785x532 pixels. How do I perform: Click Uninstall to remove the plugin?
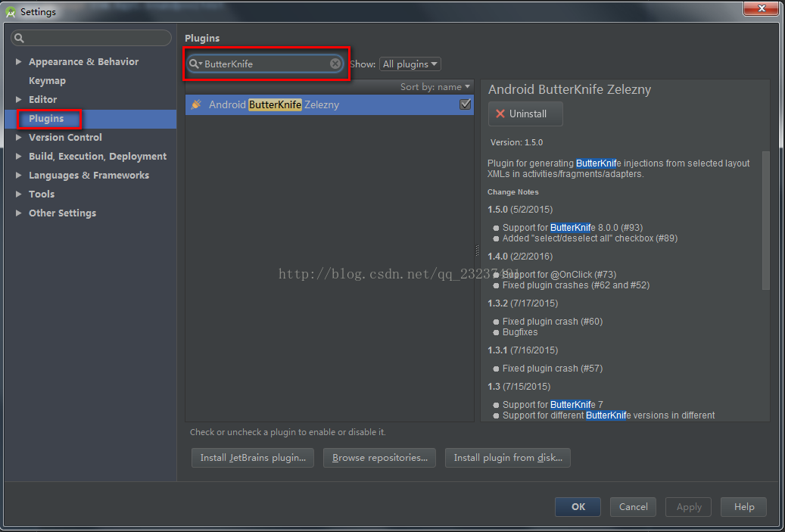coord(525,114)
